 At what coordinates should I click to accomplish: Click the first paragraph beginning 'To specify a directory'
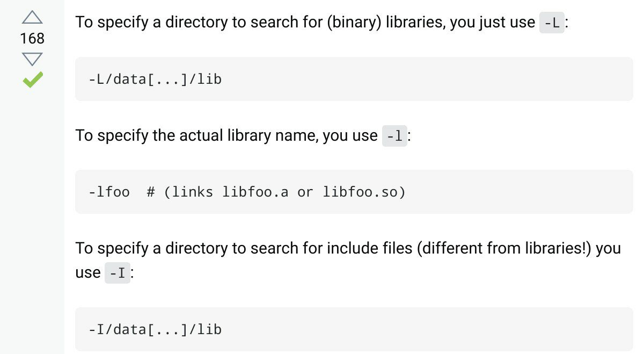click(x=321, y=23)
